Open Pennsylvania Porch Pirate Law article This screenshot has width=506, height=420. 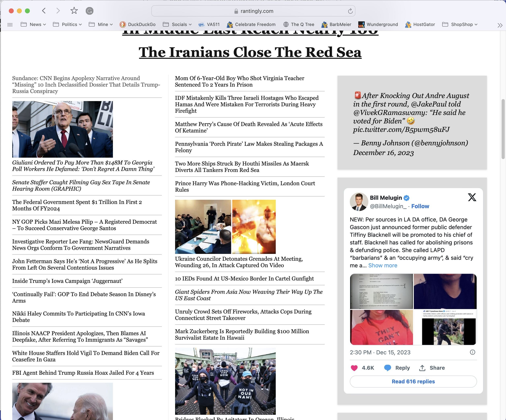tap(249, 147)
